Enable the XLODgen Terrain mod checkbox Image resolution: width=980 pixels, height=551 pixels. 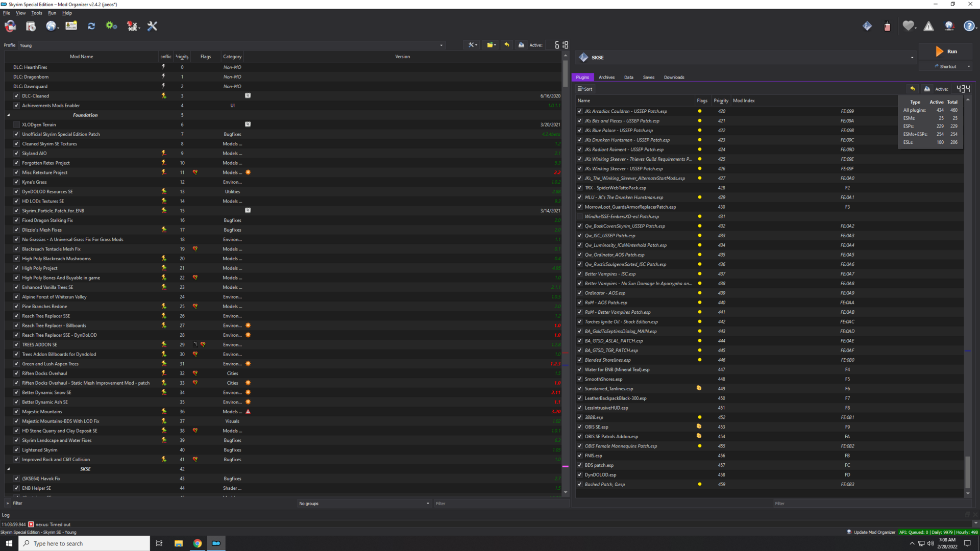(x=16, y=124)
